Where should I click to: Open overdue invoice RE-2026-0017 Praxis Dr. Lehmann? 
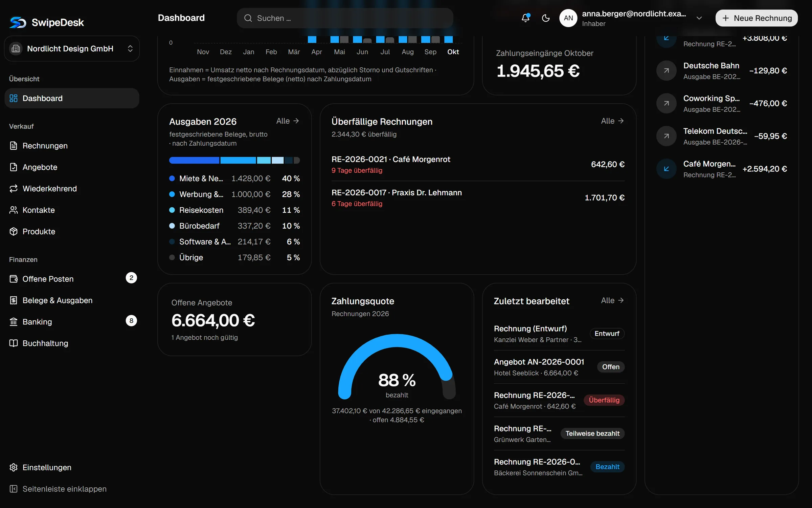pos(478,198)
